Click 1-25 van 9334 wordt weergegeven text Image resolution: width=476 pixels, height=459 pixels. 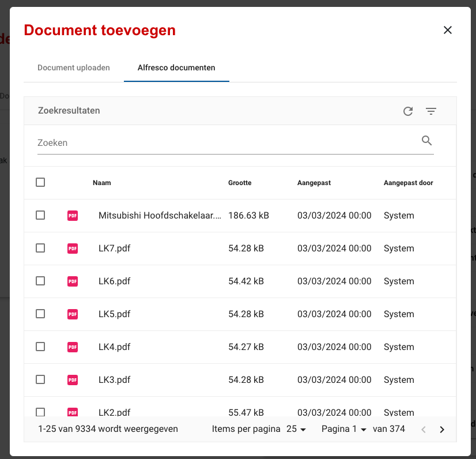[x=108, y=429]
